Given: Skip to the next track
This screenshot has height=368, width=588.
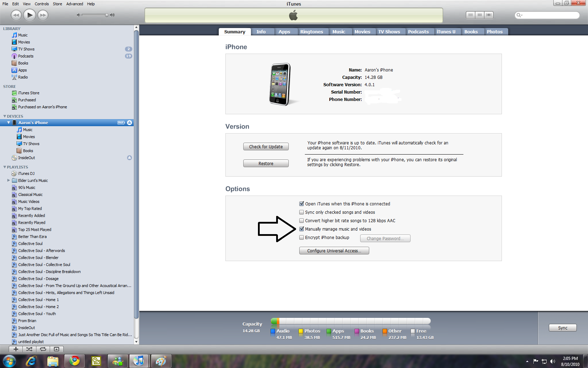Looking at the screenshot, I should [43, 15].
